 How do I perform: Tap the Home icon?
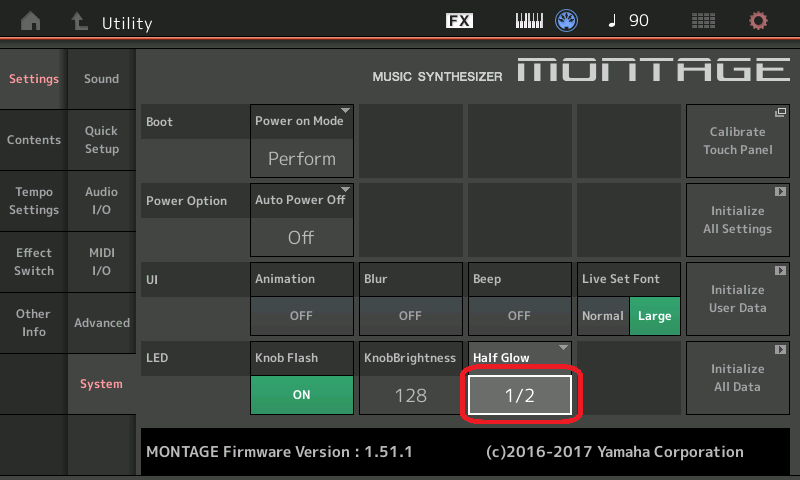click(x=32, y=21)
